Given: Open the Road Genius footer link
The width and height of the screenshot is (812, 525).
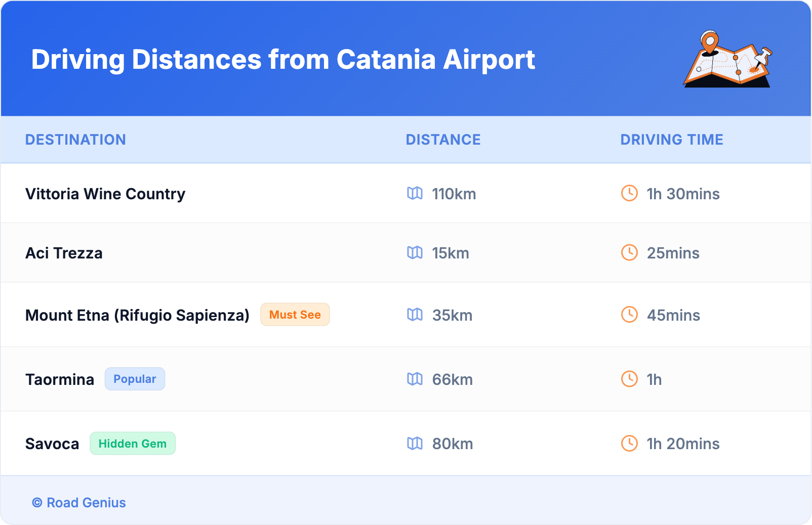Looking at the screenshot, I should 79,503.
